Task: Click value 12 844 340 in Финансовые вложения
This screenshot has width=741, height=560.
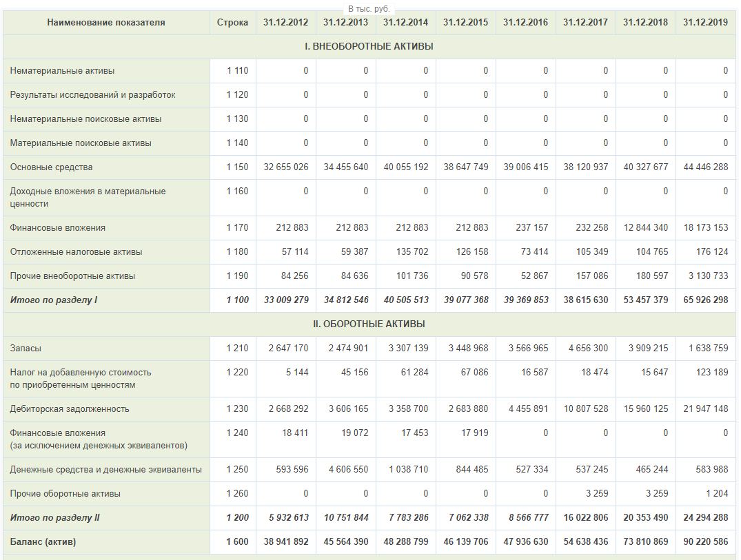Action: point(646,227)
